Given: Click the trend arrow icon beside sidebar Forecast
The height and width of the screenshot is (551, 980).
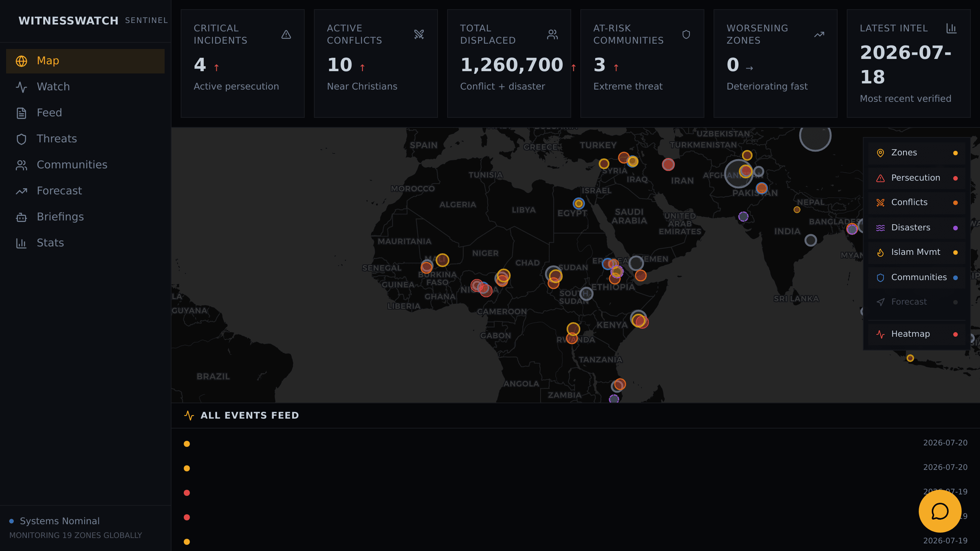Looking at the screenshot, I should coord(21,191).
